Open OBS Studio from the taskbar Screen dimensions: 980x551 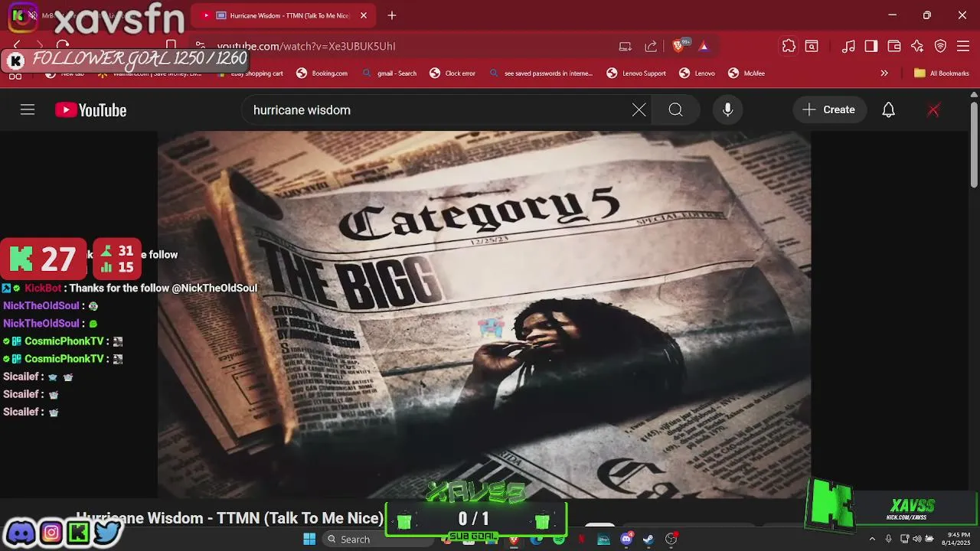[671, 540]
